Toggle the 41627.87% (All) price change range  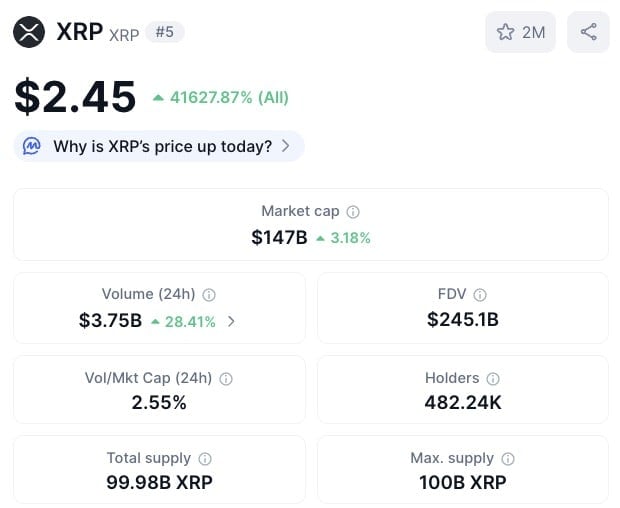pyautogui.click(x=220, y=97)
